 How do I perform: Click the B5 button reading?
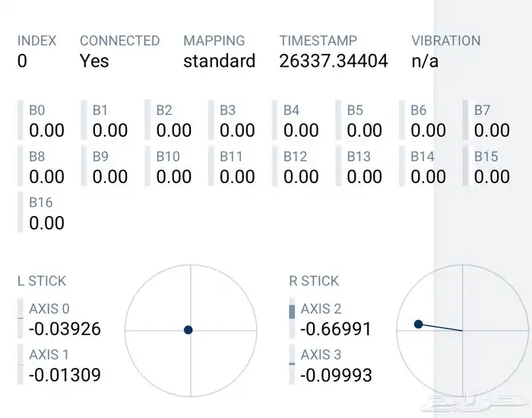coord(364,130)
